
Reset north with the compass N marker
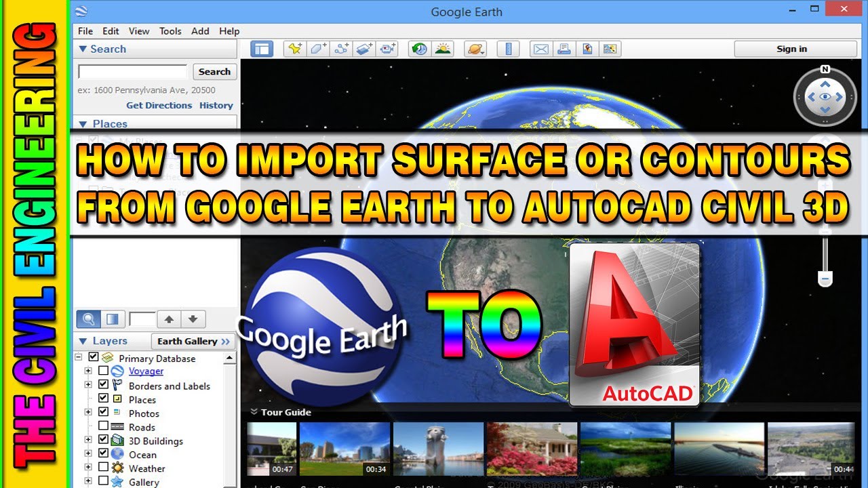(x=825, y=69)
